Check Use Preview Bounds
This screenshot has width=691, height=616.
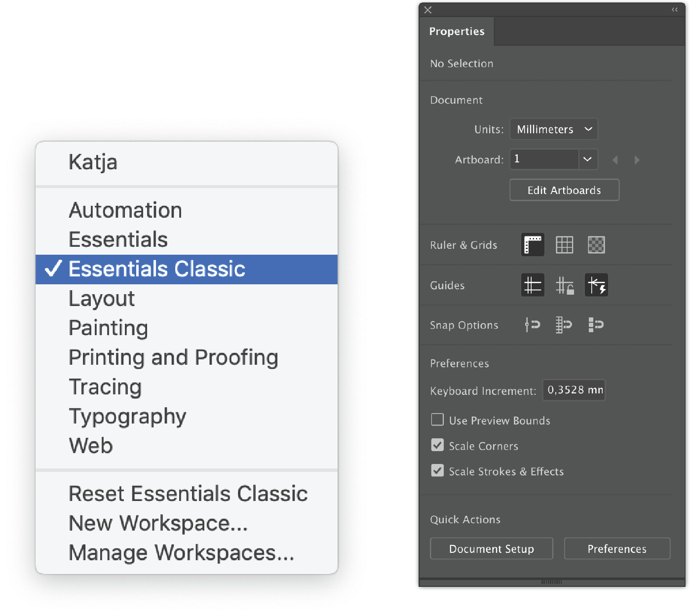coord(437,420)
